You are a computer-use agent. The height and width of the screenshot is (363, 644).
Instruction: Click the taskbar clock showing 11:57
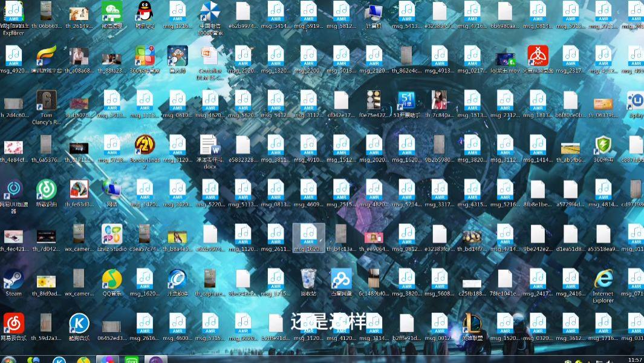tap(635, 360)
